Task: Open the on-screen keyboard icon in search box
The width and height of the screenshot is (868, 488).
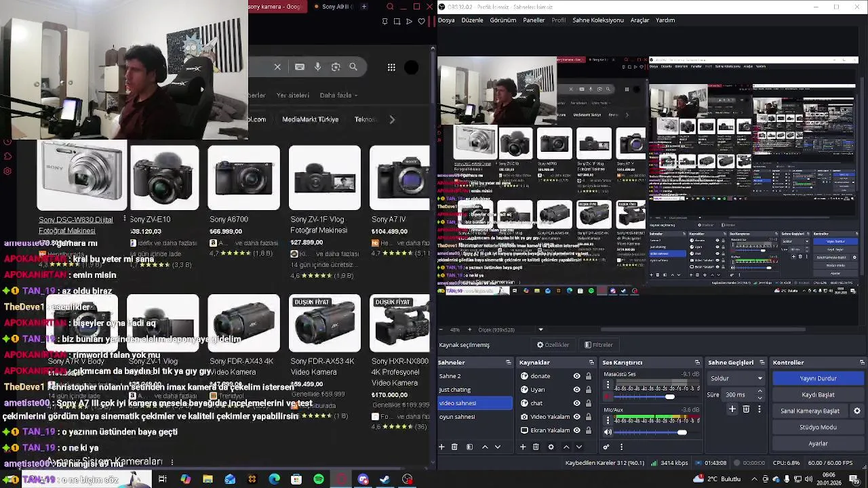Action: pos(300,67)
